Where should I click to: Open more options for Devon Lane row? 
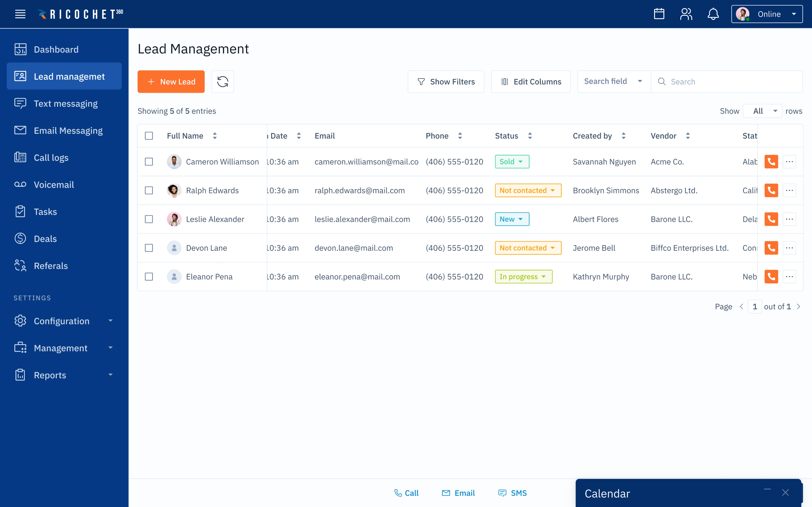[x=789, y=248]
